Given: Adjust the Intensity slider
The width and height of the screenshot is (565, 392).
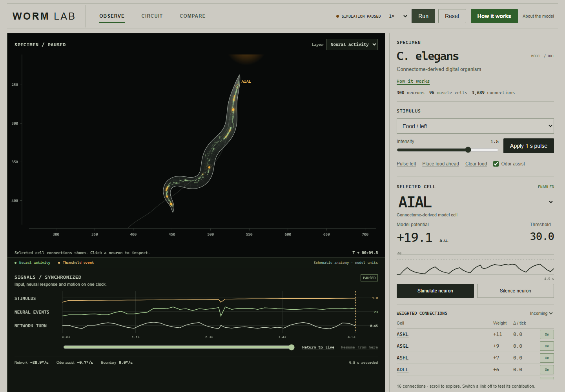Looking at the screenshot, I should click(x=447, y=150).
